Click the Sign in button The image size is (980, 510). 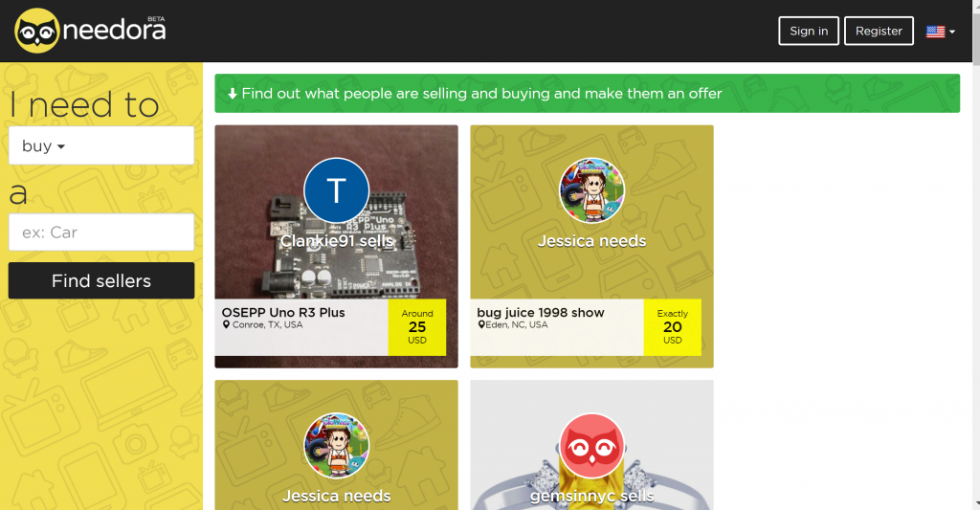809,31
